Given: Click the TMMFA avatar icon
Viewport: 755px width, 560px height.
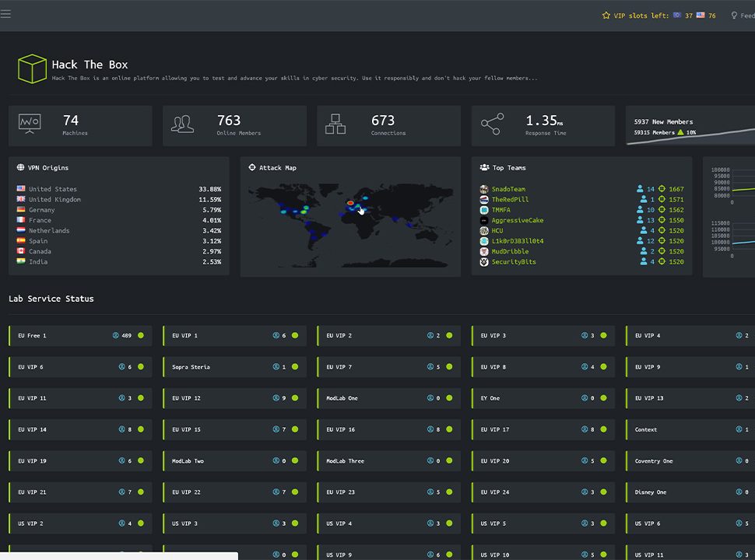Looking at the screenshot, I should 484,210.
